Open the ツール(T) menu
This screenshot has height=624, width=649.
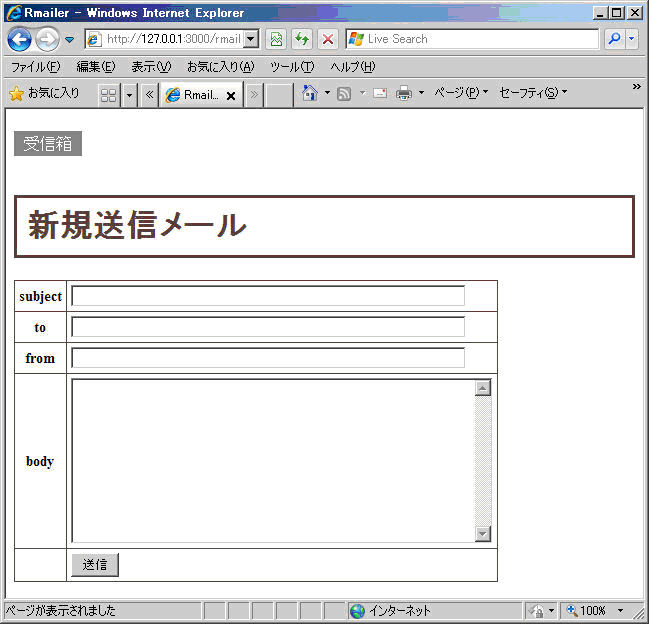point(292,67)
